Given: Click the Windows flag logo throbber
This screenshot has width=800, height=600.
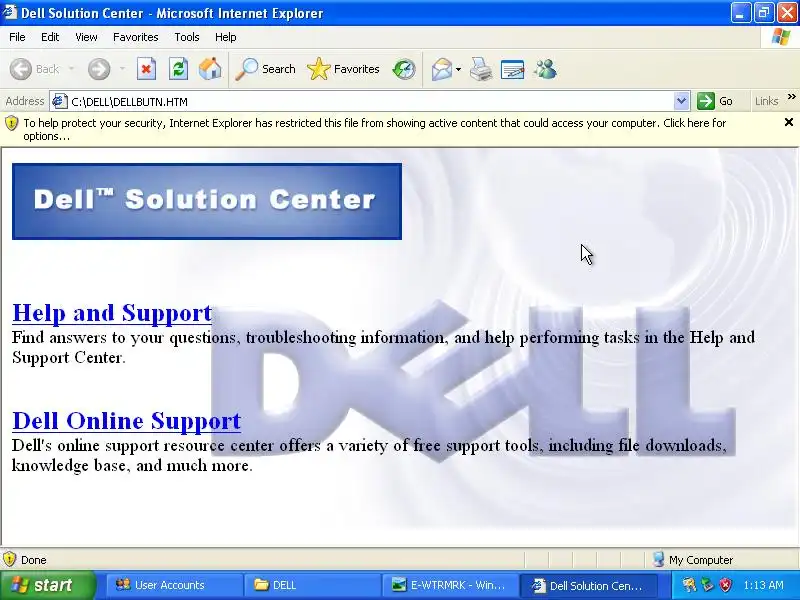Looking at the screenshot, I should coord(780,37).
